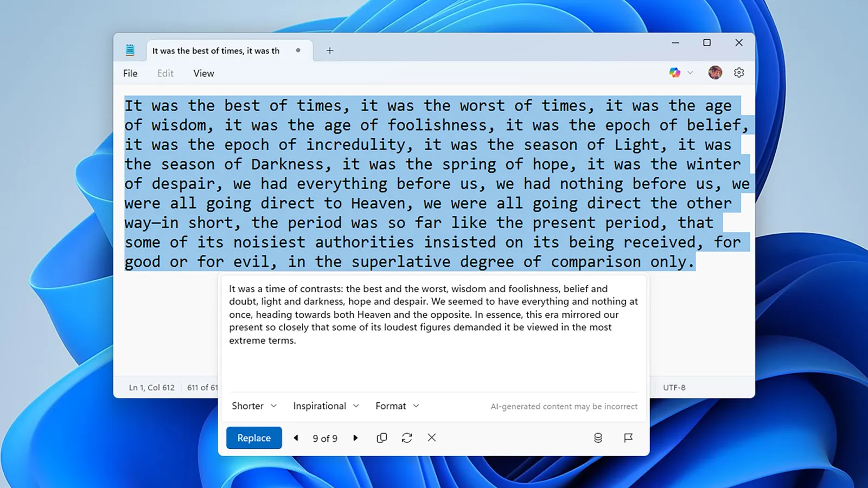Go to next rewrite version

pos(355,438)
